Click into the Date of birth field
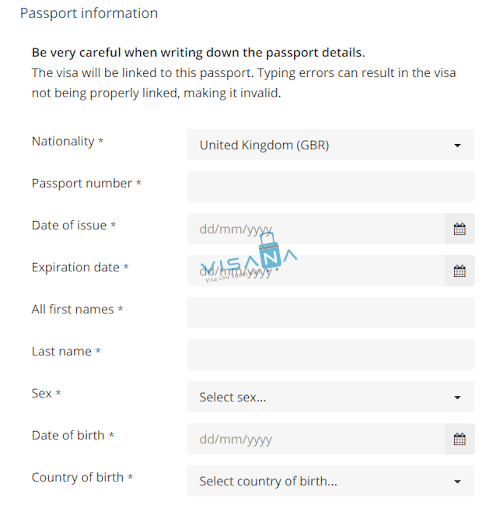Image resolution: width=496 pixels, height=512 pixels. click(316, 439)
